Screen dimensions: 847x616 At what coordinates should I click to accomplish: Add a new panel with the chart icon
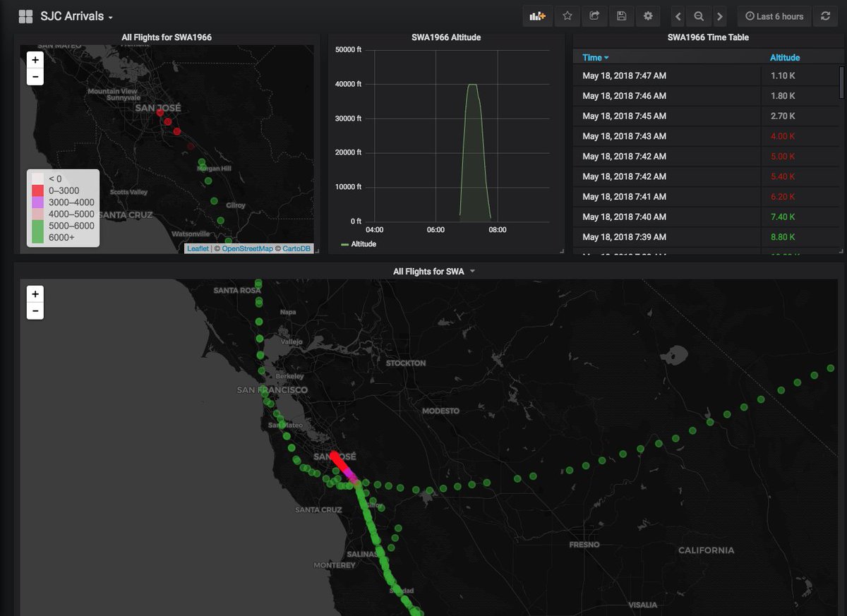[x=538, y=16]
